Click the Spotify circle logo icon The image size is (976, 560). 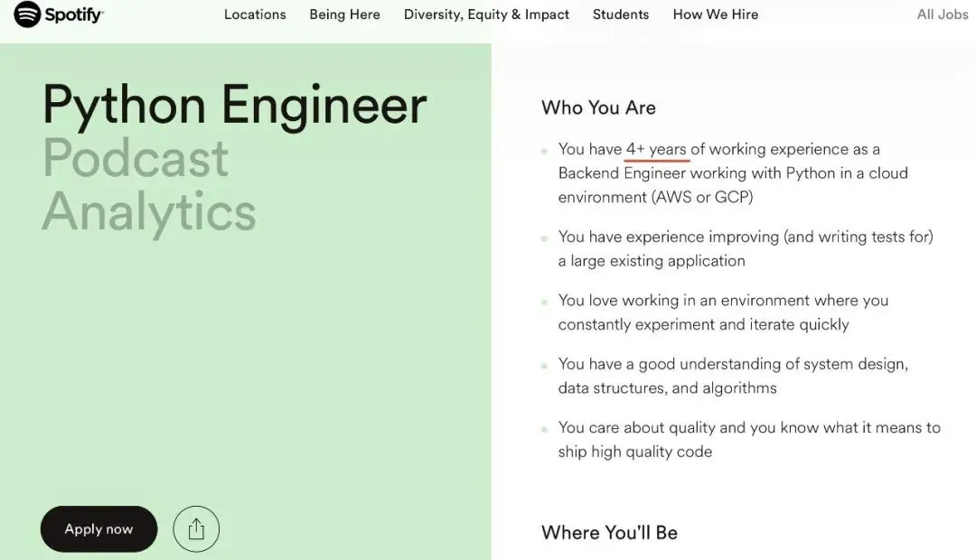tap(27, 14)
